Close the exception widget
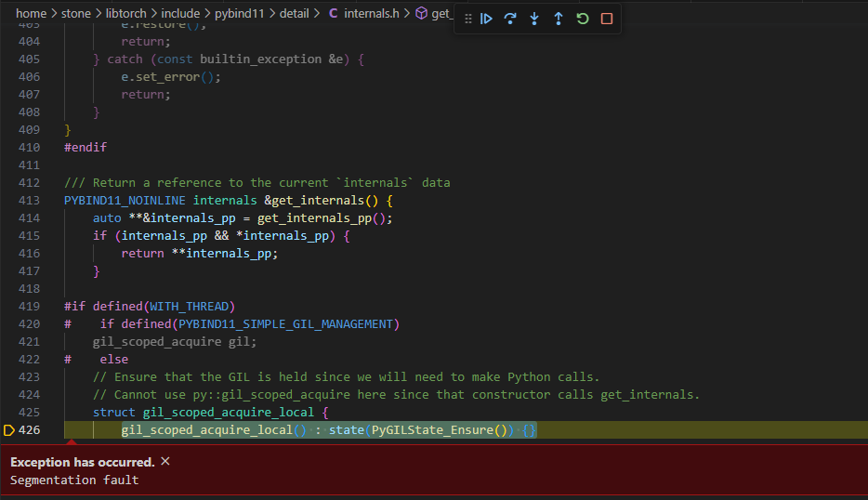This screenshot has height=500, width=868. 165,461
